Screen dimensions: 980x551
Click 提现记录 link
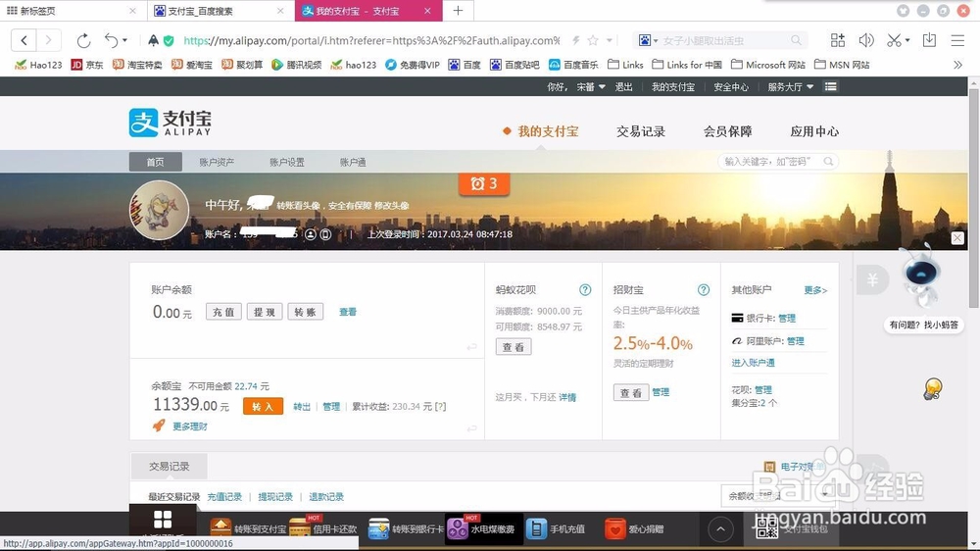click(275, 497)
